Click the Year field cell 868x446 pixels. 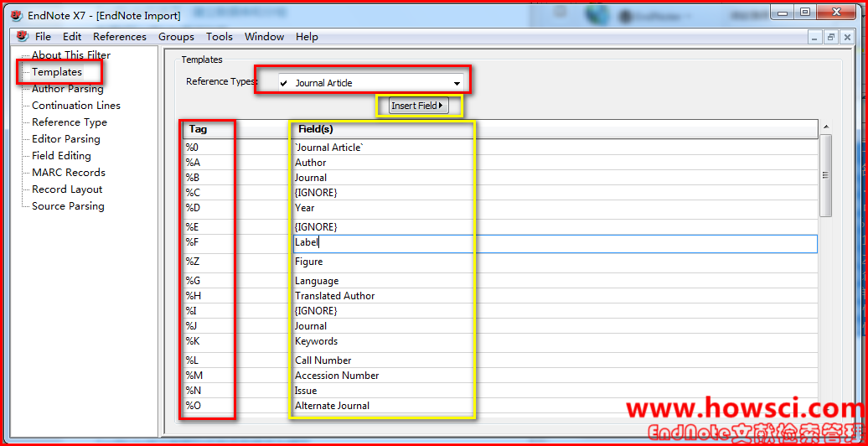pyautogui.click(x=555, y=208)
